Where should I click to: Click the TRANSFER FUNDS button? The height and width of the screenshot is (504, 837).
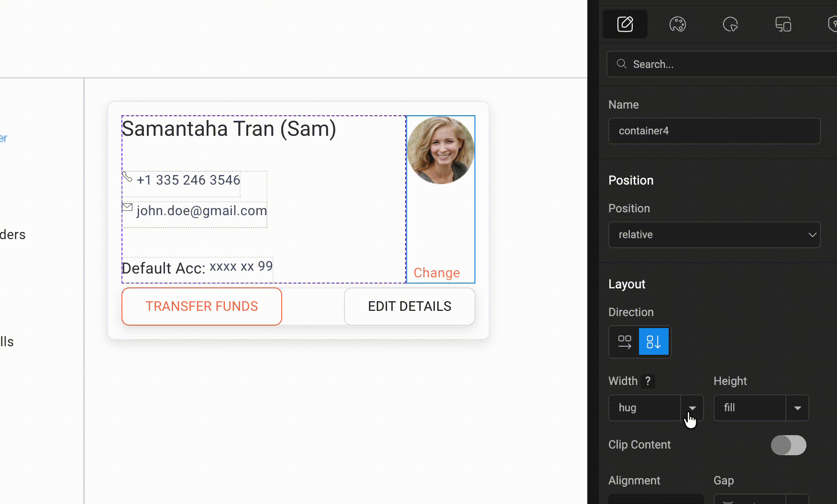(x=201, y=306)
